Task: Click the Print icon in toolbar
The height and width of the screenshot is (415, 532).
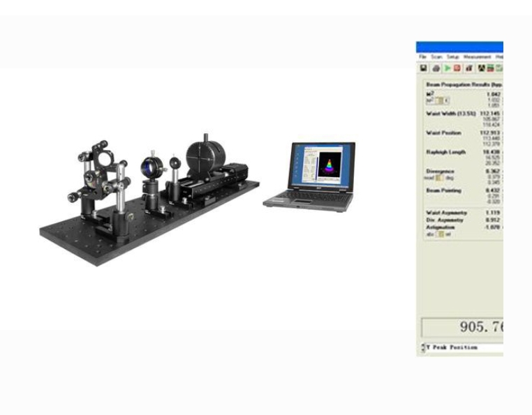Action: (x=436, y=68)
